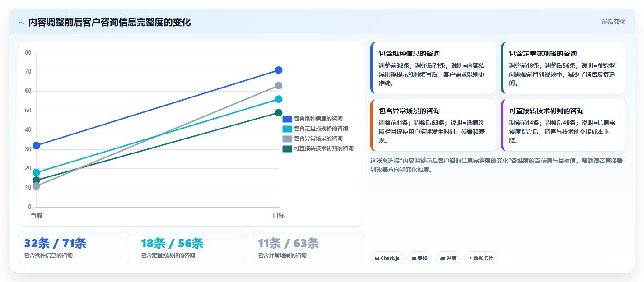Click the blue data point at 目标 value 71
The image size is (644, 282).
pos(279,70)
